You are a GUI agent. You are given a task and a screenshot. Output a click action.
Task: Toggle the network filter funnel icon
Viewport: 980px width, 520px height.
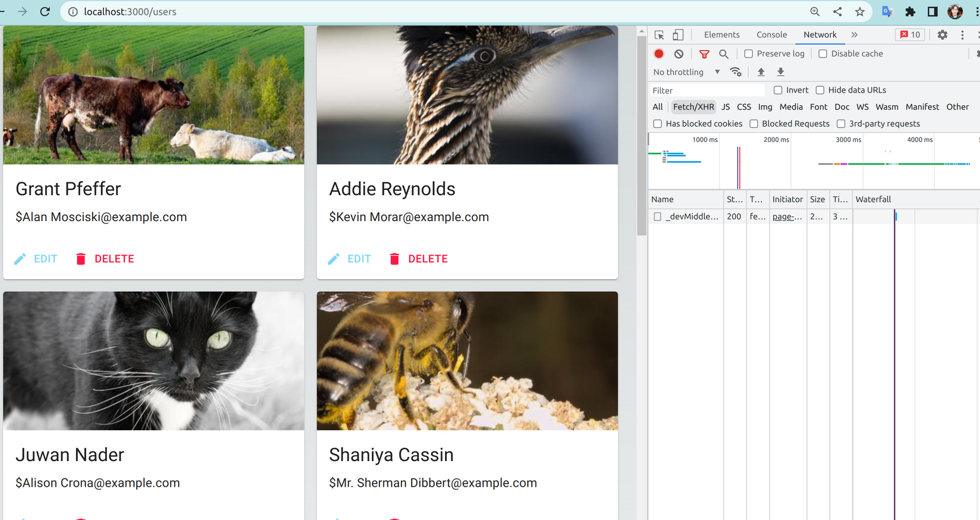(x=704, y=54)
